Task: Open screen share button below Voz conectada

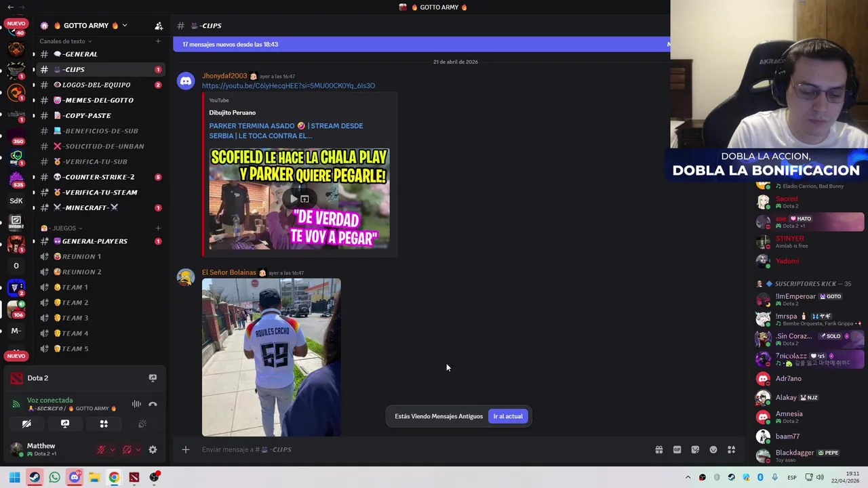Action: click(65, 424)
